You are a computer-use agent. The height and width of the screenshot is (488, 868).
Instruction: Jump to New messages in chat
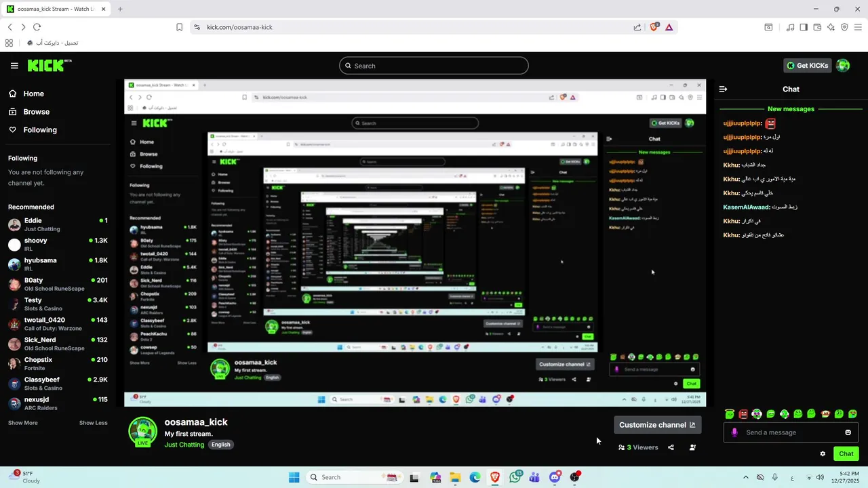[791, 109]
